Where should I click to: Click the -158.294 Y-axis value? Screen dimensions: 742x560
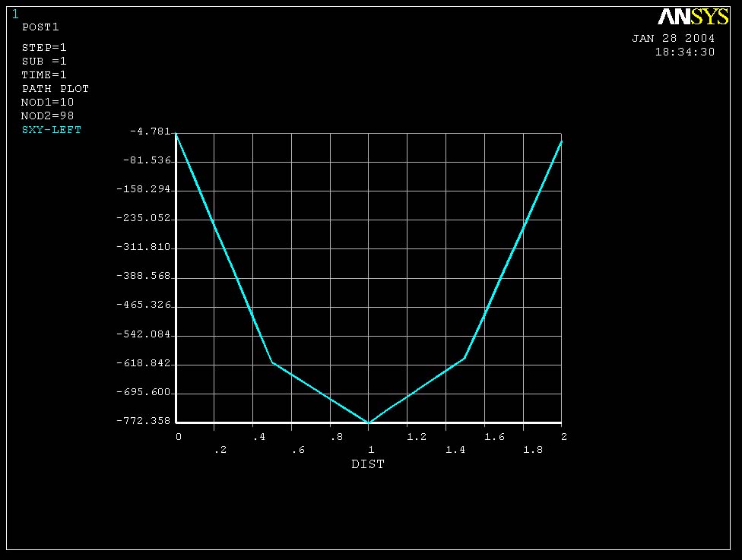144,188
